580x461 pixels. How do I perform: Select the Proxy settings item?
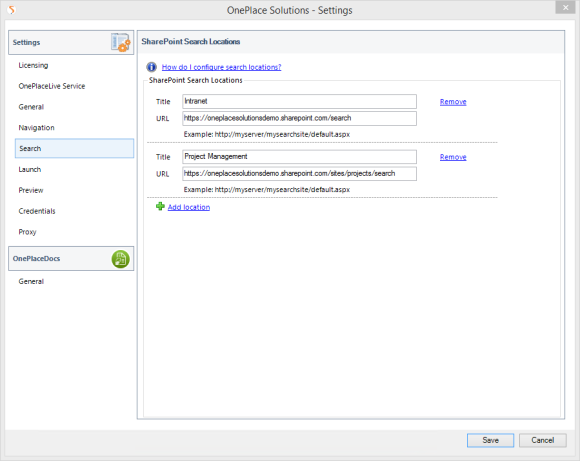[27, 232]
